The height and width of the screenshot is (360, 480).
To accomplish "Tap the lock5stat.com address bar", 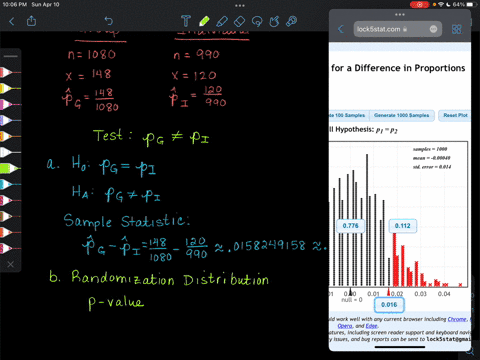I will pos(398,29).
